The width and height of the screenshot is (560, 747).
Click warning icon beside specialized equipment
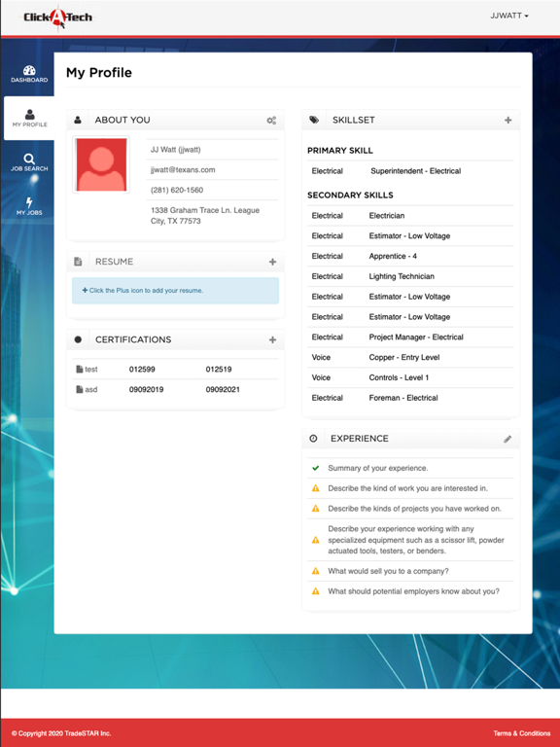click(x=315, y=540)
